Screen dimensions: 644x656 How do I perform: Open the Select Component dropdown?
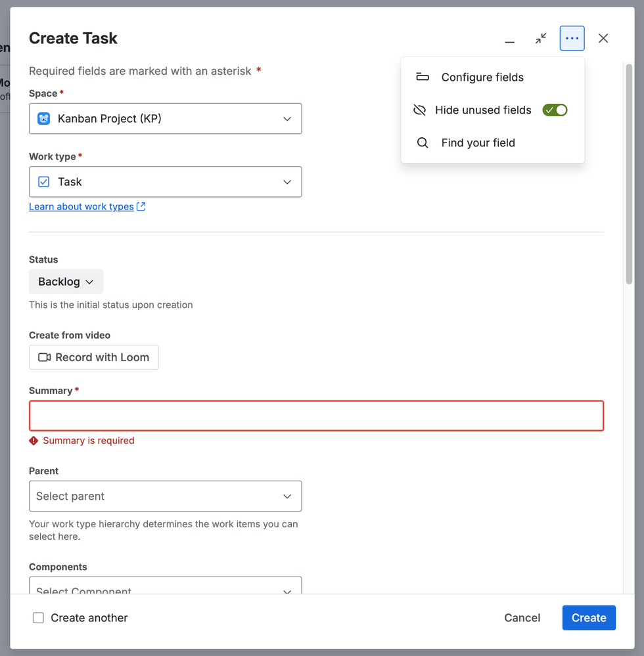(x=166, y=586)
